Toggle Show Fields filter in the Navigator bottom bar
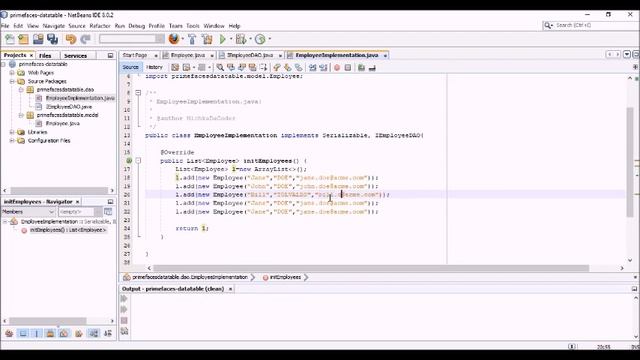 [23, 333]
